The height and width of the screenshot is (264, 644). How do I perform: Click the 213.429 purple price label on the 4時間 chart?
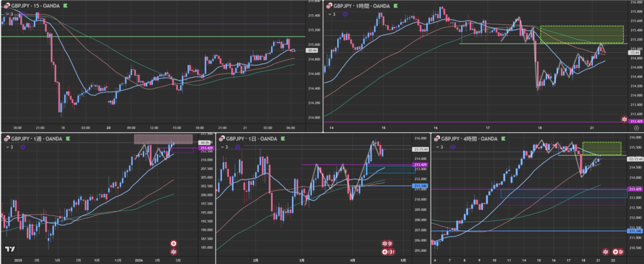click(x=633, y=189)
